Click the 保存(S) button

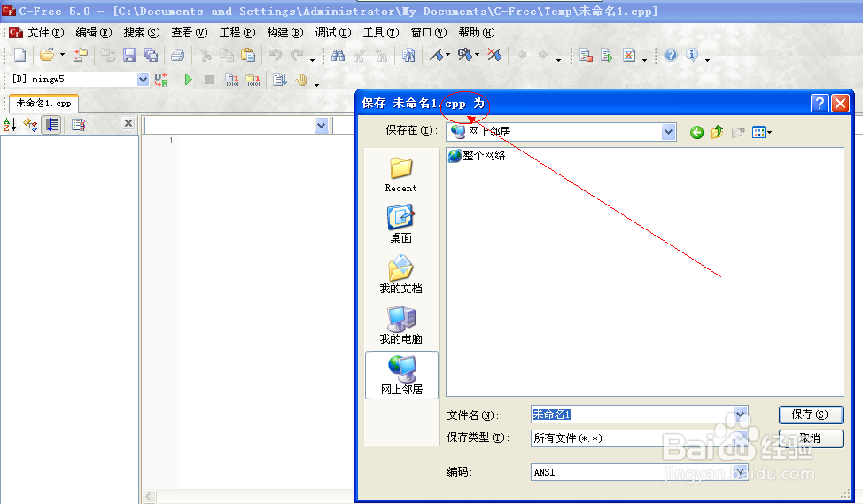(x=810, y=415)
